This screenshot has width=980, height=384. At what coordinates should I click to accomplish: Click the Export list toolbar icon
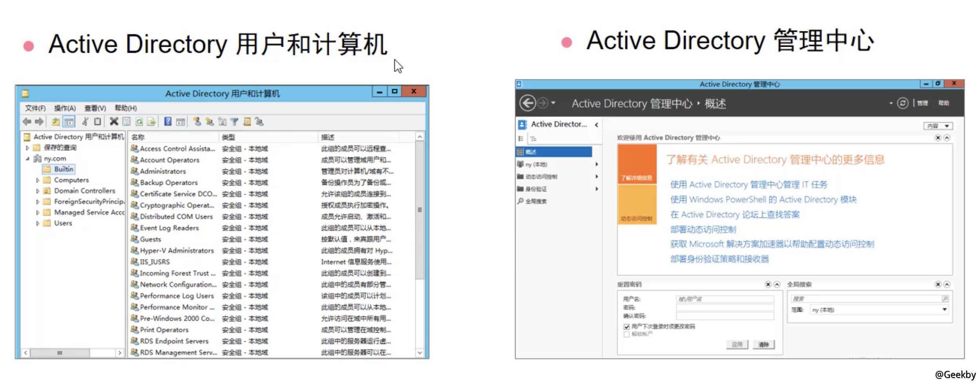(151, 122)
